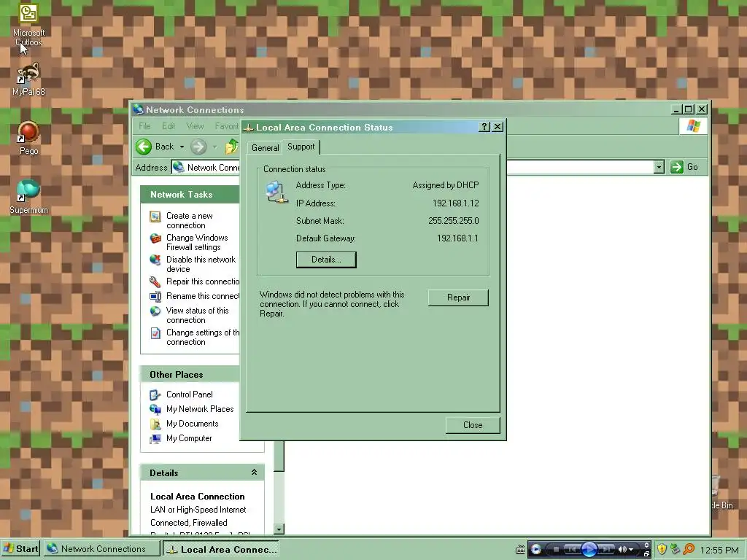Click the green Back arrow icon
The image size is (747, 560).
click(x=144, y=147)
